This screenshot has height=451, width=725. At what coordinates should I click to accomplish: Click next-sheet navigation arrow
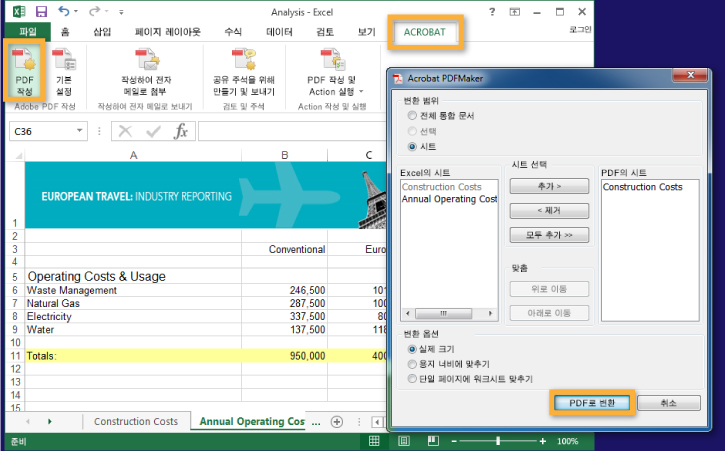[49, 421]
